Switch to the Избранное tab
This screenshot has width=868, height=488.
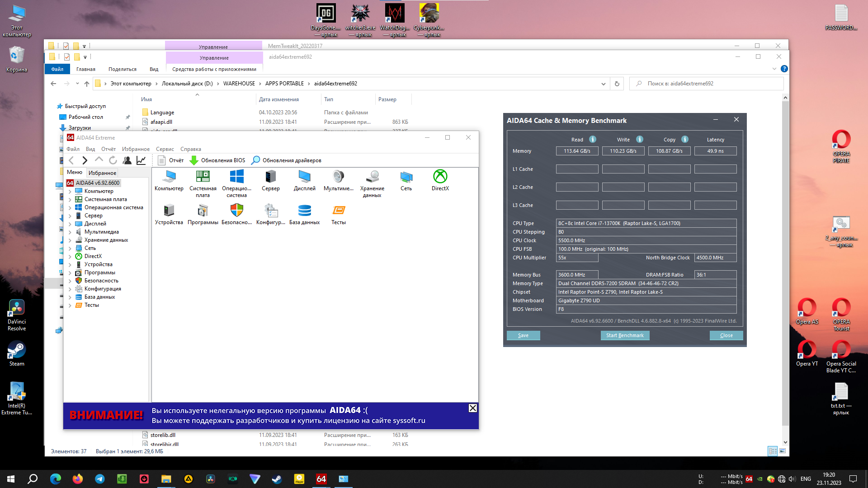pyautogui.click(x=102, y=173)
